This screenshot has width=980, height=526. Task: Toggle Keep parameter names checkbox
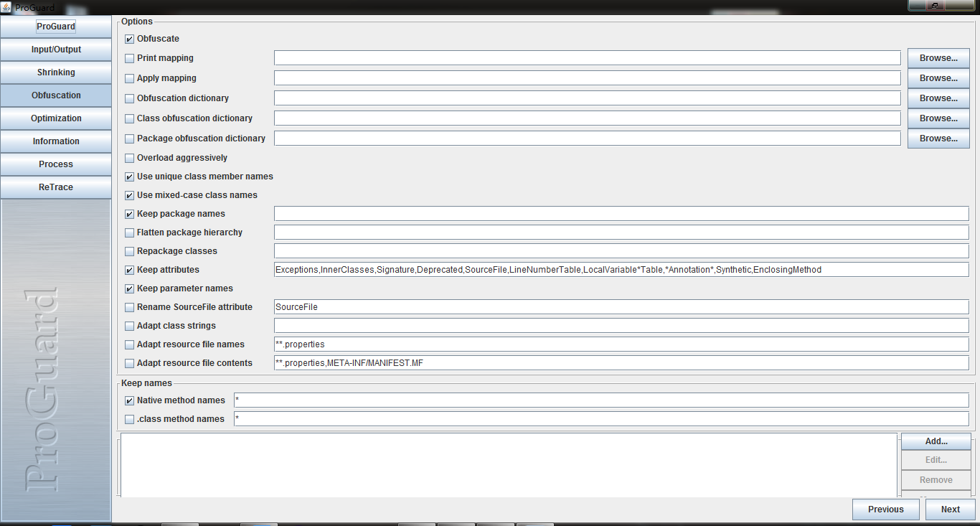tap(130, 288)
